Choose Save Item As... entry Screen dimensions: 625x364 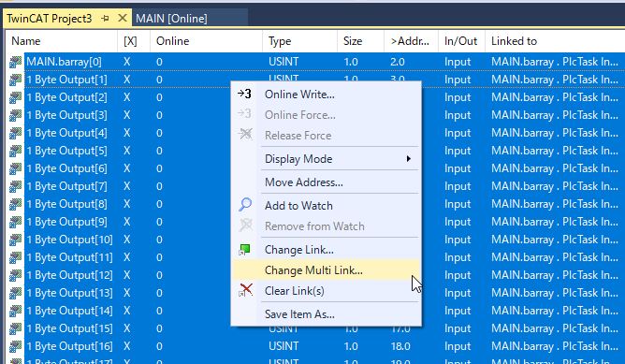[326, 314]
